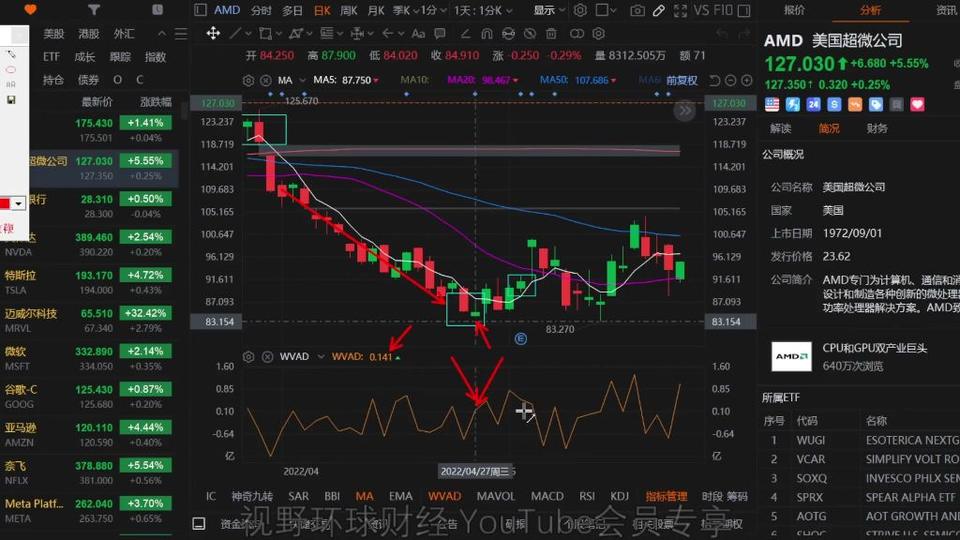Select the rectangle shape drawing tool
Image resolution: width=960 pixels, height=540 pixels.
point(265,33)
